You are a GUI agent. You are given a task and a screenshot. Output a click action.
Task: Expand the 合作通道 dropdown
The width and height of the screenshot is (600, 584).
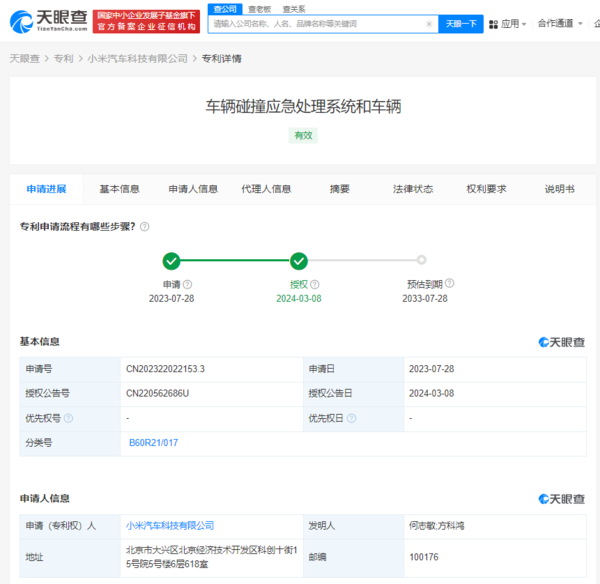point(562,23)
